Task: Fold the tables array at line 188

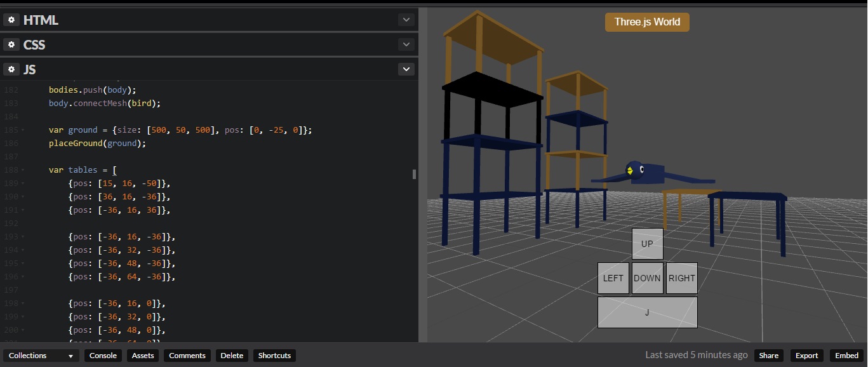Action: click(23, 170)
